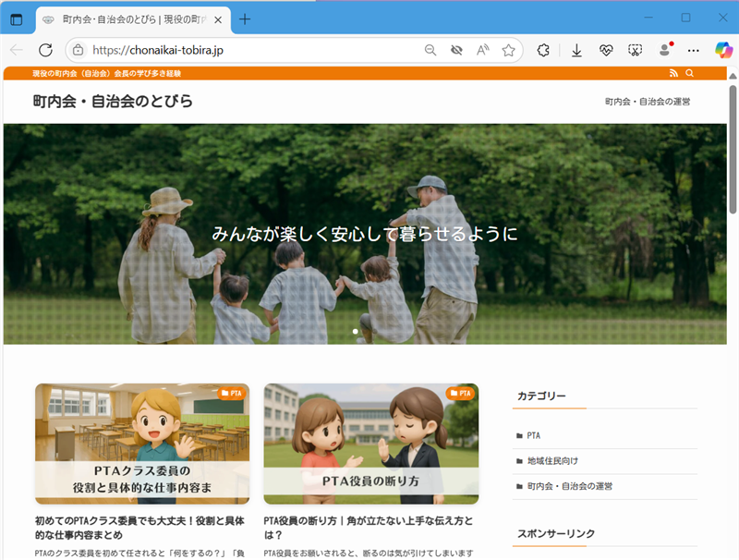Open the browser extensions puzzle icon
This screenshot has width=739, height=560.
point(544,51)
